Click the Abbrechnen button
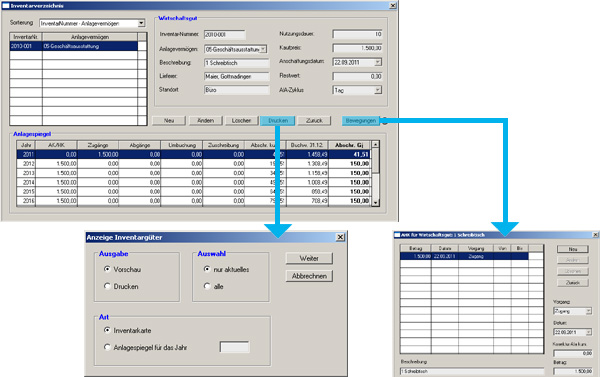 pyautogui.click(x=309, y=276)
